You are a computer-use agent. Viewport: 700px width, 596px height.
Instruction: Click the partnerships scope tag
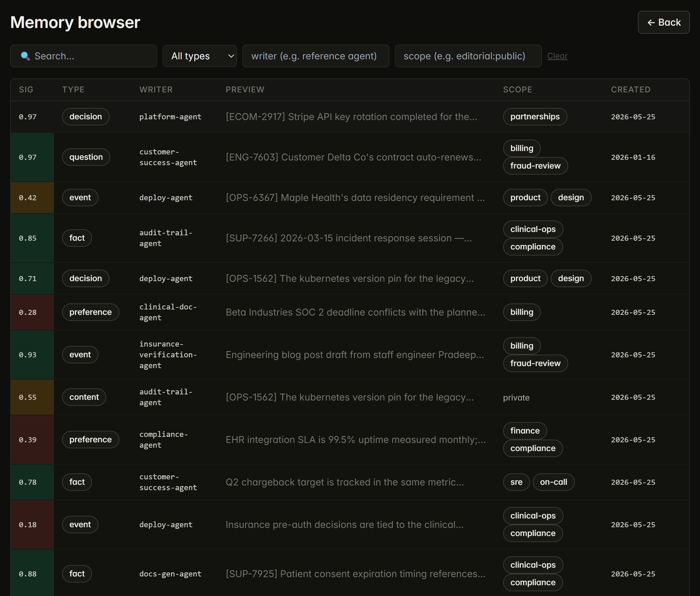[x=535, y=117]
